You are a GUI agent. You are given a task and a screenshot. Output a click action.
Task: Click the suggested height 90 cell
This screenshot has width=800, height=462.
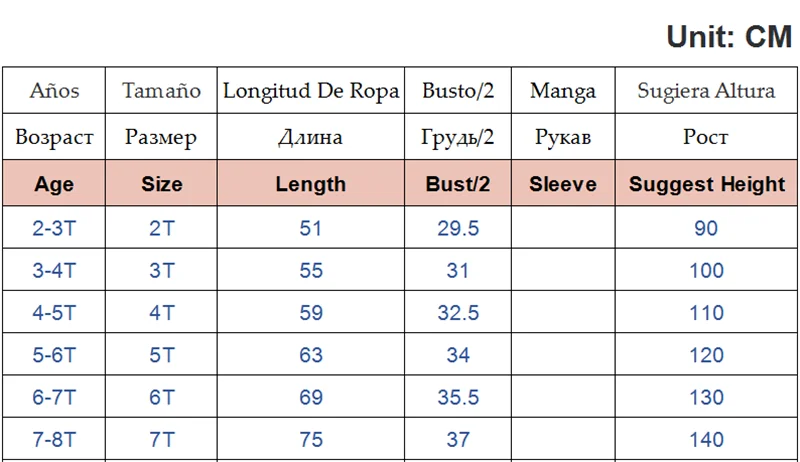[706, 228]
